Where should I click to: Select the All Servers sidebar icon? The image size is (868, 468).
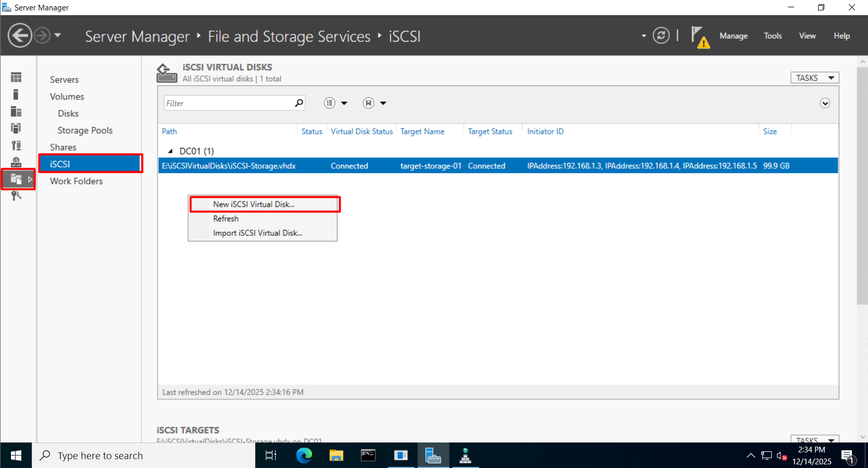(x=16, y=111)
